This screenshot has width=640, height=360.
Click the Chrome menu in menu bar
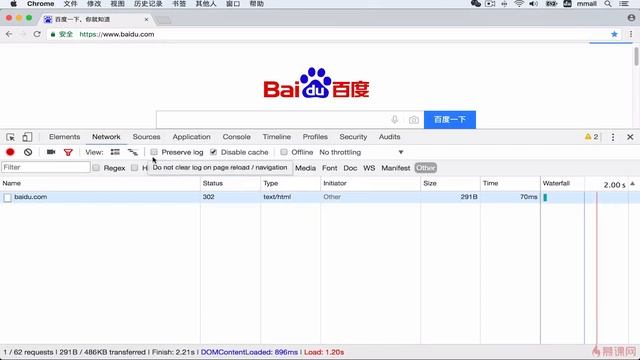pos(40,4)
